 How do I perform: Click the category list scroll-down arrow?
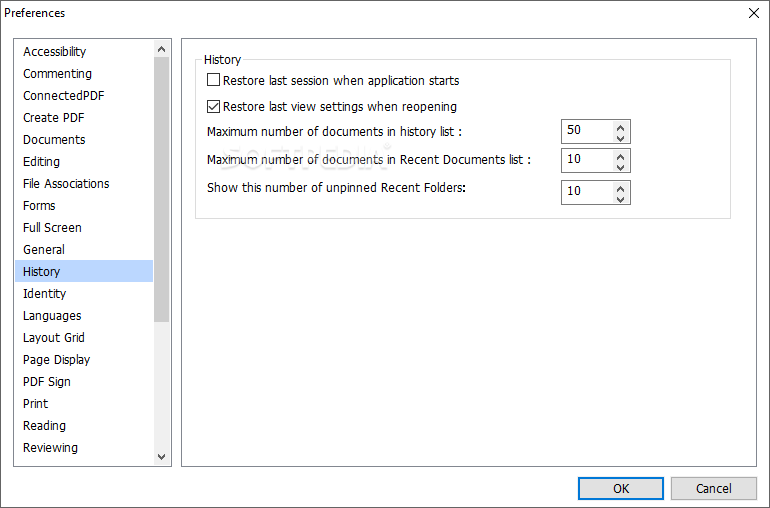(x=162, y=456)
